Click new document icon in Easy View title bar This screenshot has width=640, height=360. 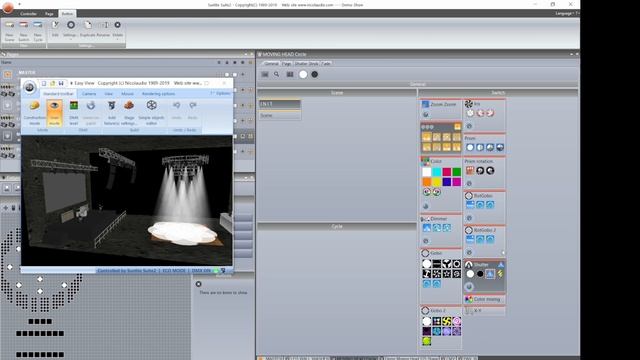click(x=44, y=83)
